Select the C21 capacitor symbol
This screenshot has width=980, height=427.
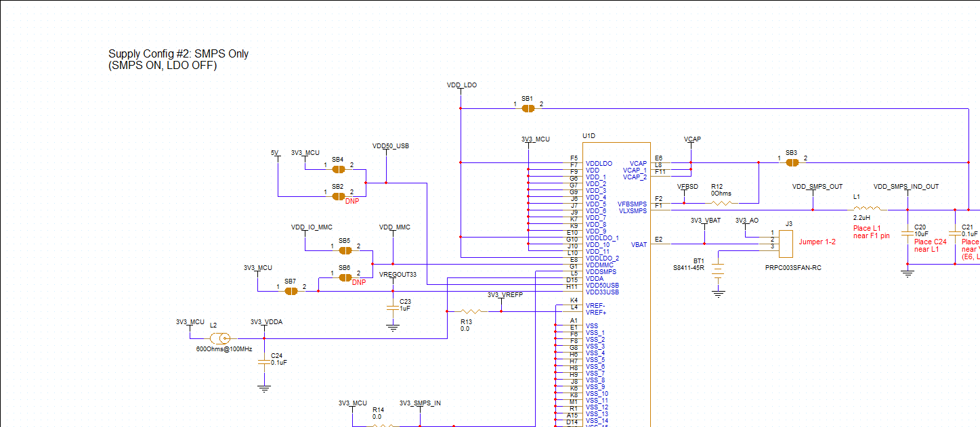pyautogui.click(x=954, y=233)
